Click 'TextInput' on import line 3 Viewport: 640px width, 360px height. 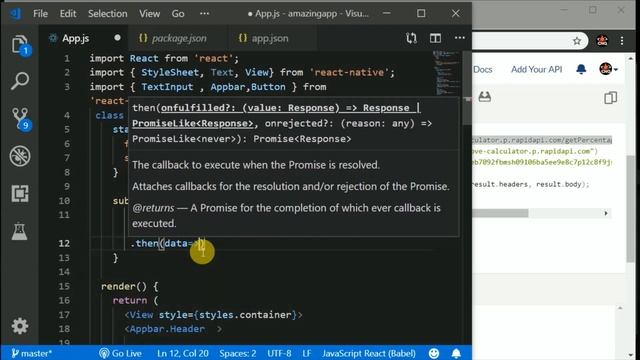click(167, 87)
